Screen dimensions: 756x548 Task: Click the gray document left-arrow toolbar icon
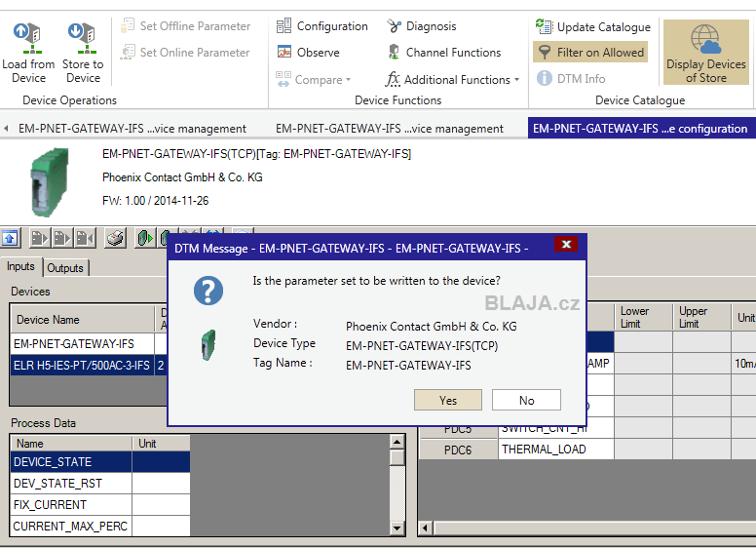coord(85,238)
